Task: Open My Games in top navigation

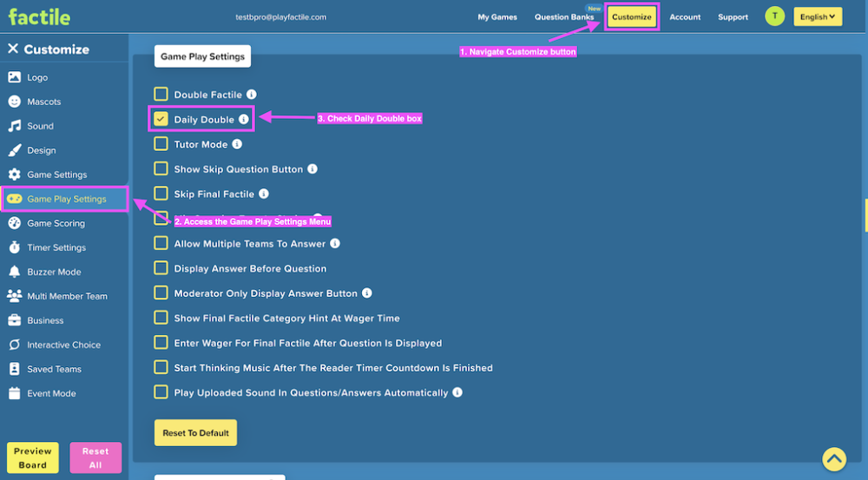Action: pyautogui.click(x=497, y=17)
